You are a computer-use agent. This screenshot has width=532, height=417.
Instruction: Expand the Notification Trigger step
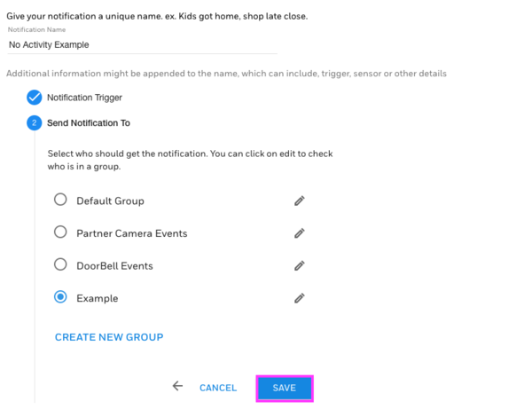(x=84, y=98)
